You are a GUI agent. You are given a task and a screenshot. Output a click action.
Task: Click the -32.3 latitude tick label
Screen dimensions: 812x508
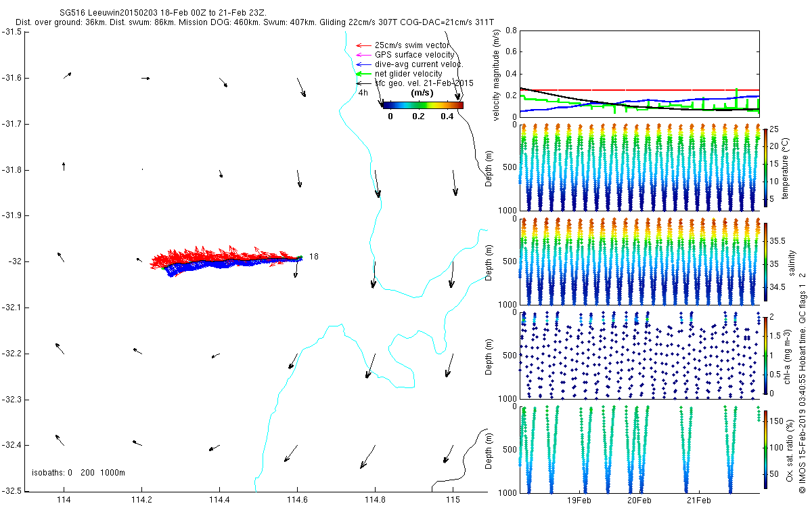(x=11, y=400)
